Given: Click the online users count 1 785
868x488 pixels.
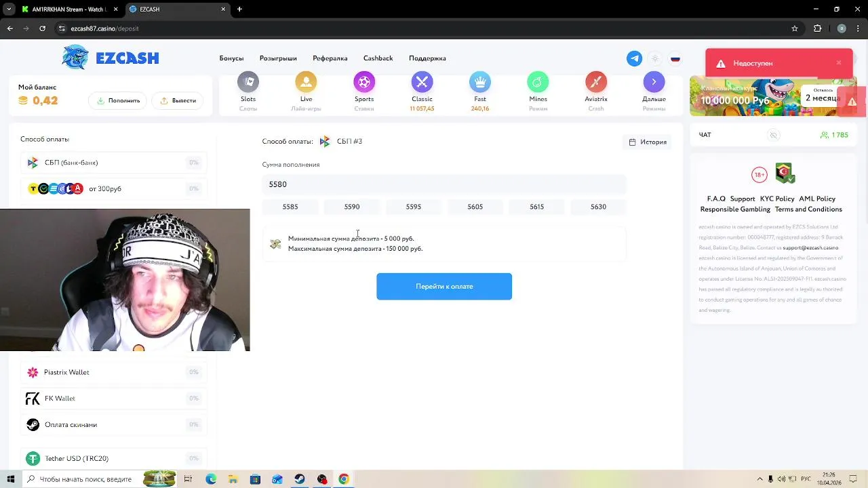Looking at the screenshot, I should 834,135.
